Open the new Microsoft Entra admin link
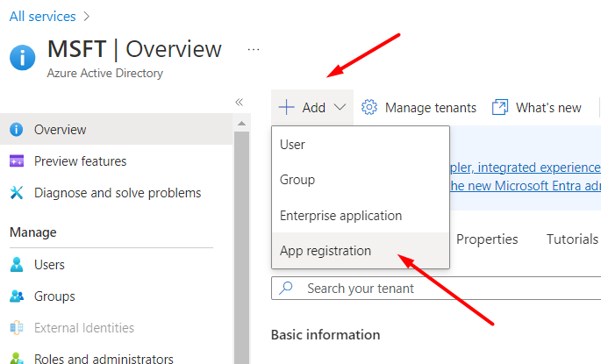 [526, 186]
